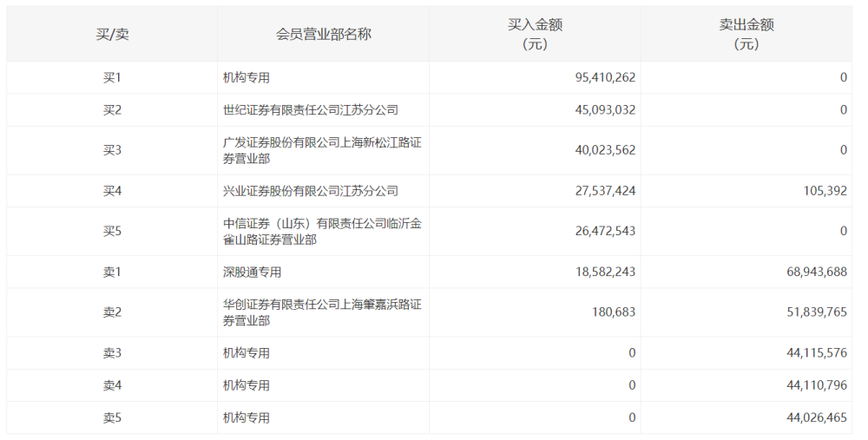
Task: Click sell amount 51,839,765
Action: (817, 312)
